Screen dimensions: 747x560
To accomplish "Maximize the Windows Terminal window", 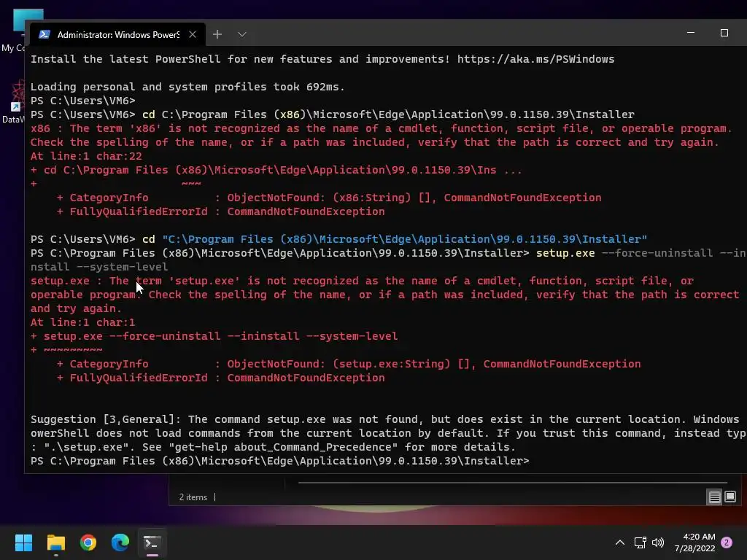I will pos(724,33).
